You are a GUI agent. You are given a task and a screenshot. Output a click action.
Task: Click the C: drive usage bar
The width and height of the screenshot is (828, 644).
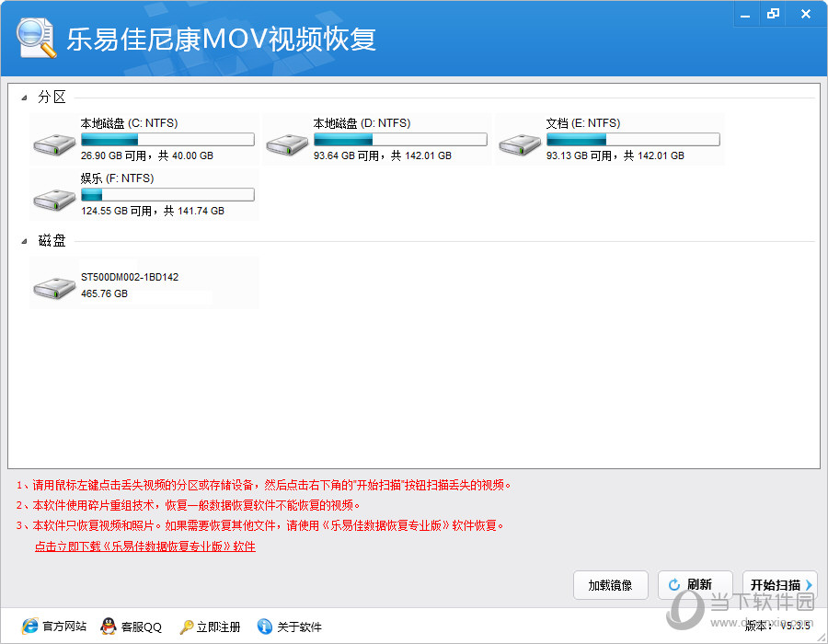coord(168,139)
